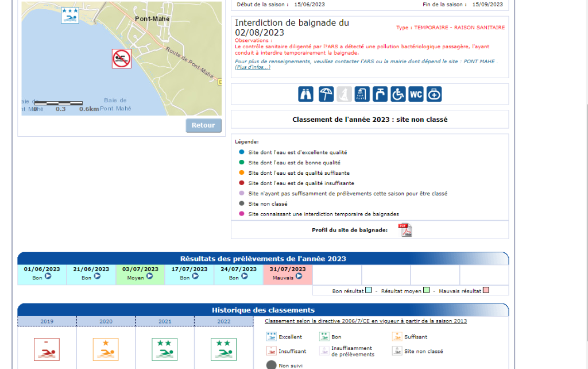Image resolution: width=588 pixels, height=369 pixels.
Task: Expand the 31/07/2023 Mauvais result details
Action: pos(299,276)
